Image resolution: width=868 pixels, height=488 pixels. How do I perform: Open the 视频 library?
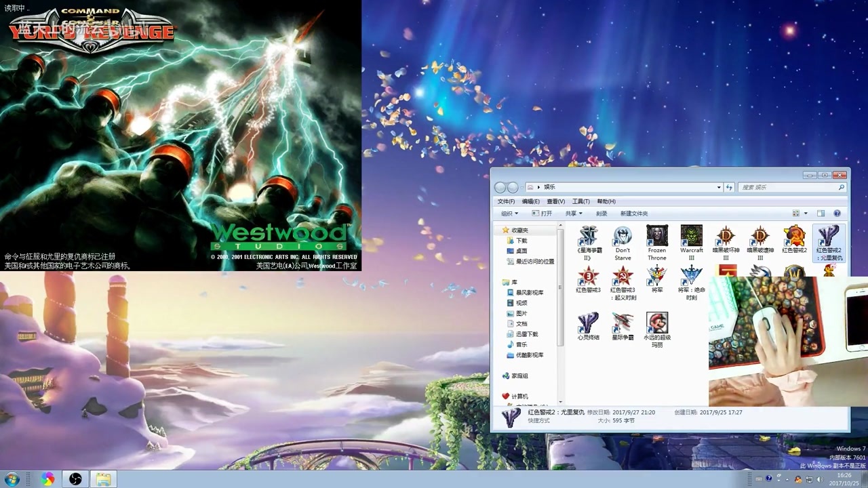[516, 303]
